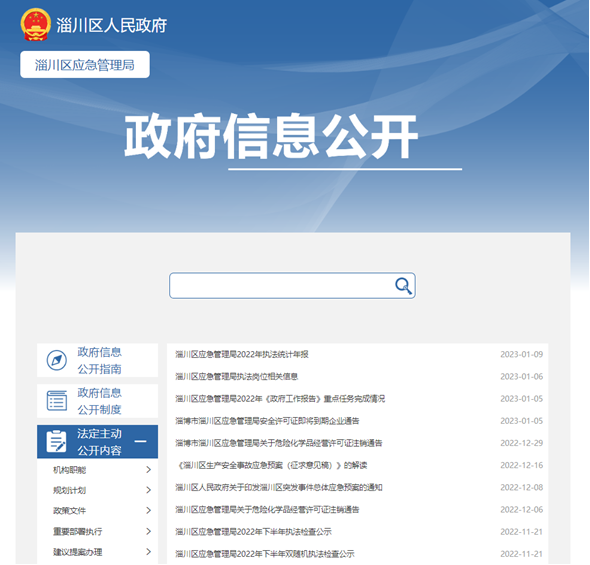Image resolution: width=590 pixels, height=565 pixels.
Task: Open the 2022年下半年执法检查公示 link
Action: tap(253, 532)
